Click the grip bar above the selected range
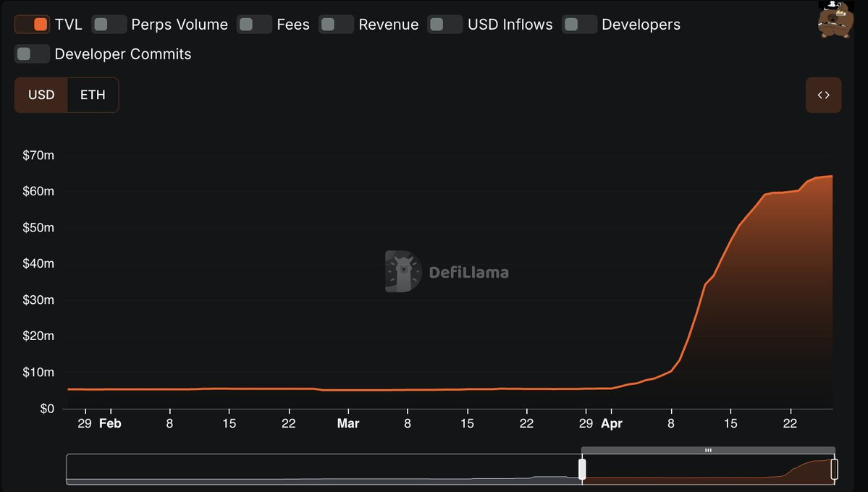Viewport: 868px width, 492px height. point(708,451)
